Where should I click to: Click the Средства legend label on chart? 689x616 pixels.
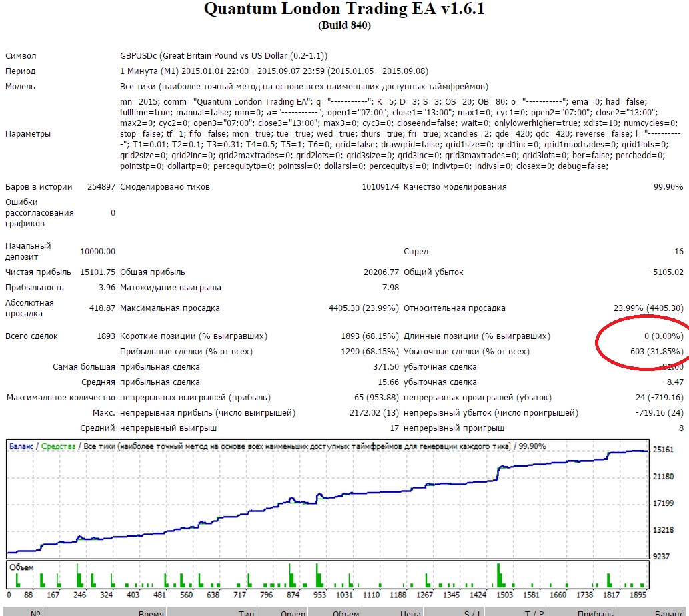point(59,446)
